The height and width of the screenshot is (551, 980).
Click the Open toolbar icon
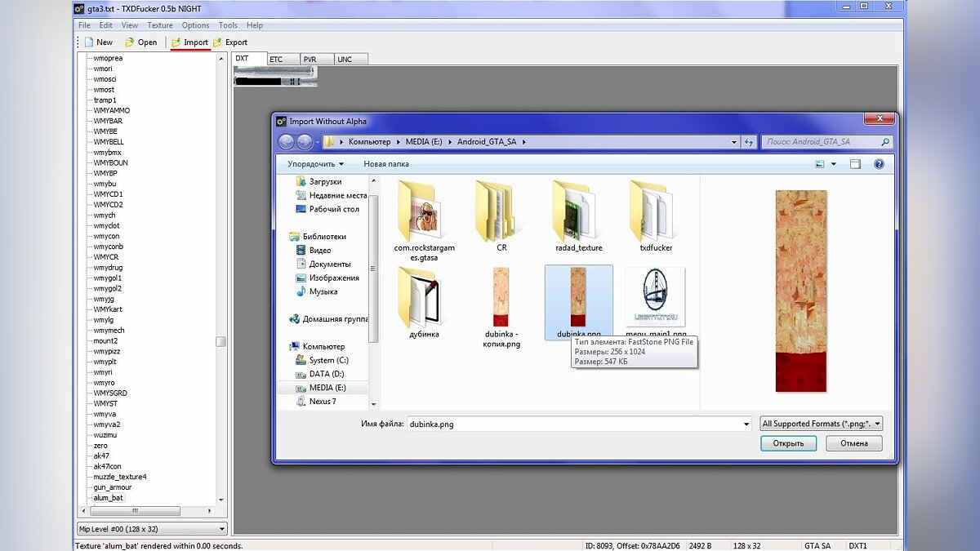[129, 42]
